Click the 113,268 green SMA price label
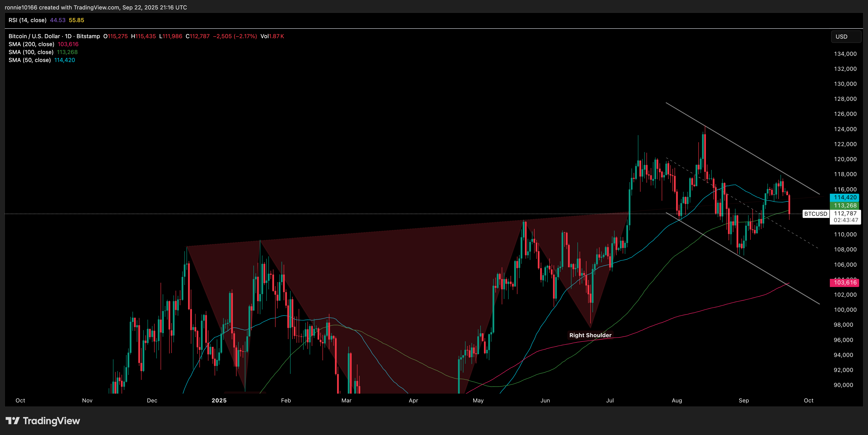868x435 pixels. coord(845,205)
